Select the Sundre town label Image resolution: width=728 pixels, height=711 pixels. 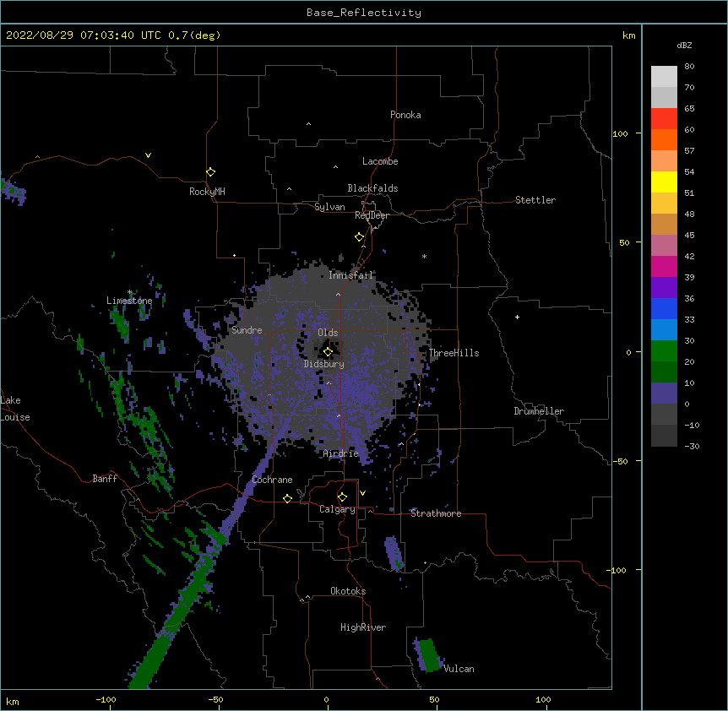[247, 330]
